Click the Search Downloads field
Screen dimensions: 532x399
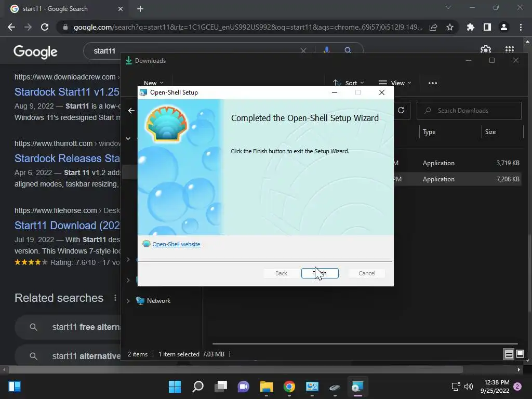coord(469,111)
